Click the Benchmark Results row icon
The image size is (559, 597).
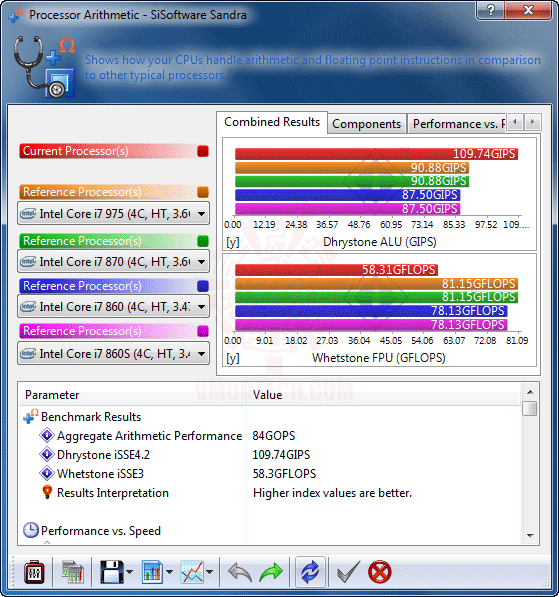(30, 416)
